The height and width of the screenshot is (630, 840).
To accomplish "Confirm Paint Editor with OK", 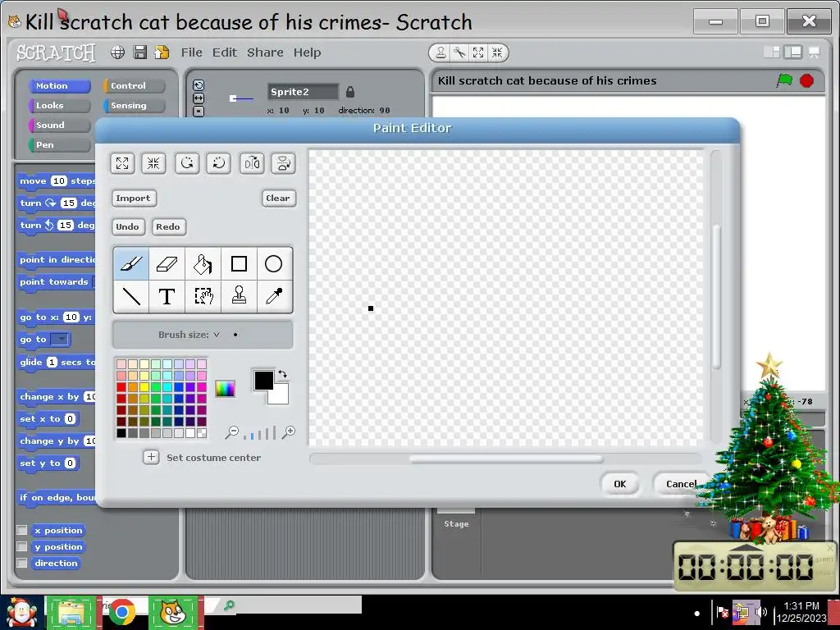I will point(620,484).
